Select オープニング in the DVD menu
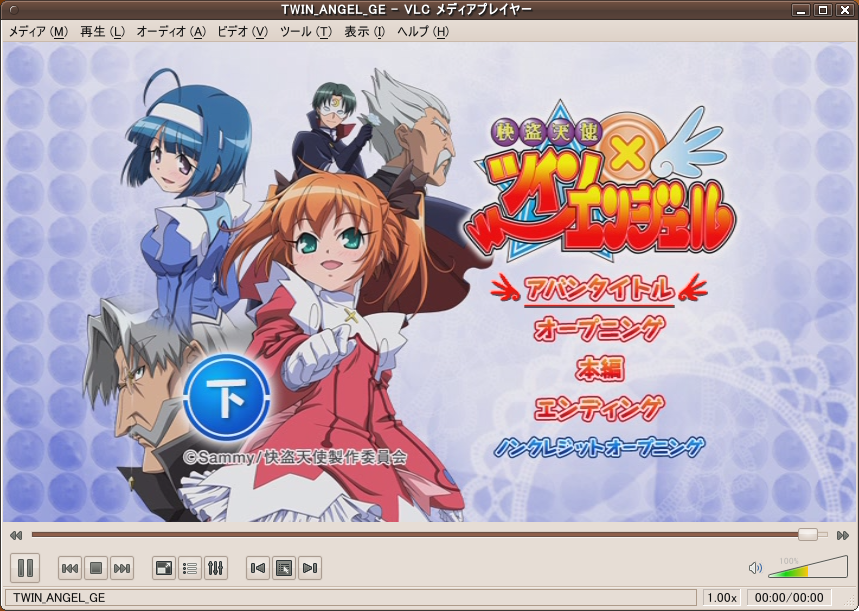 [x=599, y=328]
